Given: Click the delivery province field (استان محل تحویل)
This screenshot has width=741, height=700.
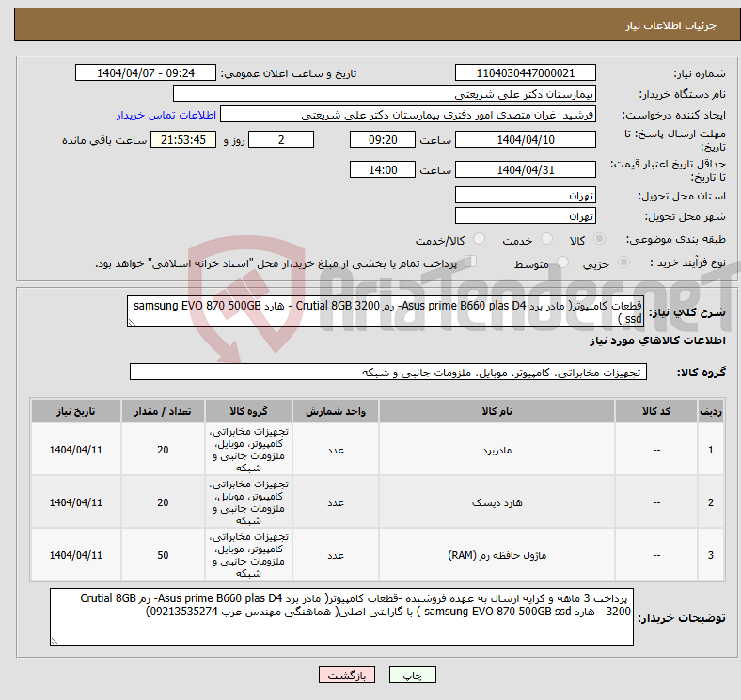Looking at the screenshot, I should [525, 195].
